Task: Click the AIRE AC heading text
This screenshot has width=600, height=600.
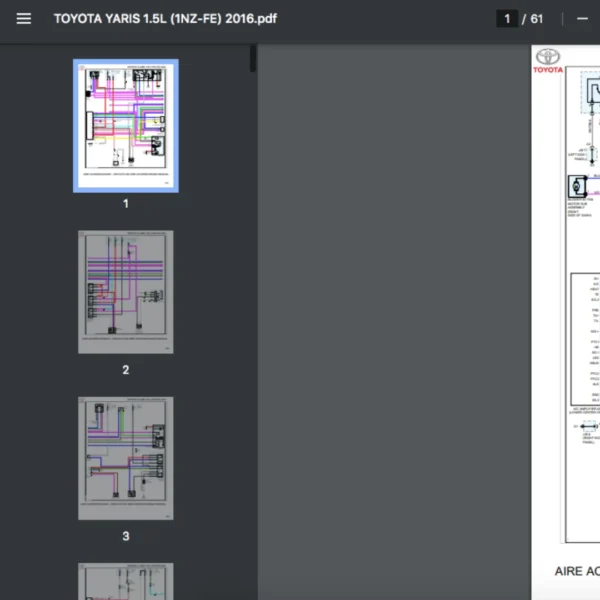Action: point(577,572)
